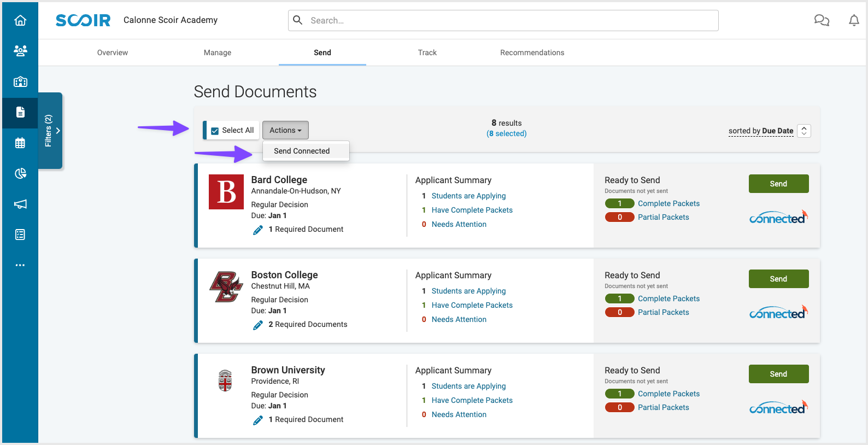Switch to the Overview tab
The image size is (868, 445).
tap(113, 52)
